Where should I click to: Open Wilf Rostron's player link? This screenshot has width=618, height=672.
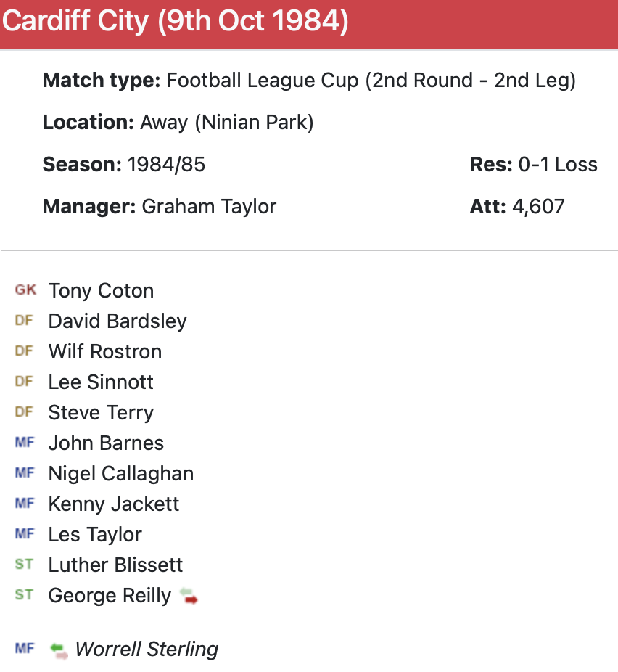[104, 352]
